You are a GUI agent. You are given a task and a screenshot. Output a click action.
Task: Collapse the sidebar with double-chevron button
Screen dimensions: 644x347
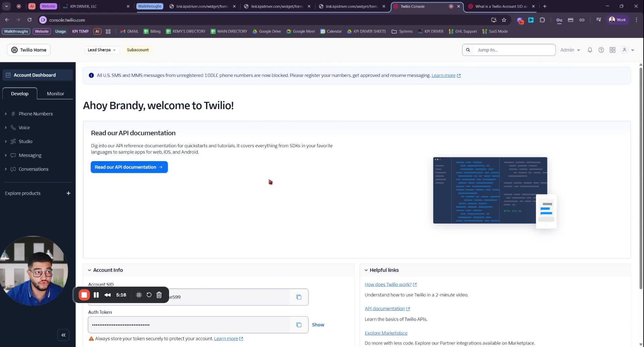tap(63, 335)
